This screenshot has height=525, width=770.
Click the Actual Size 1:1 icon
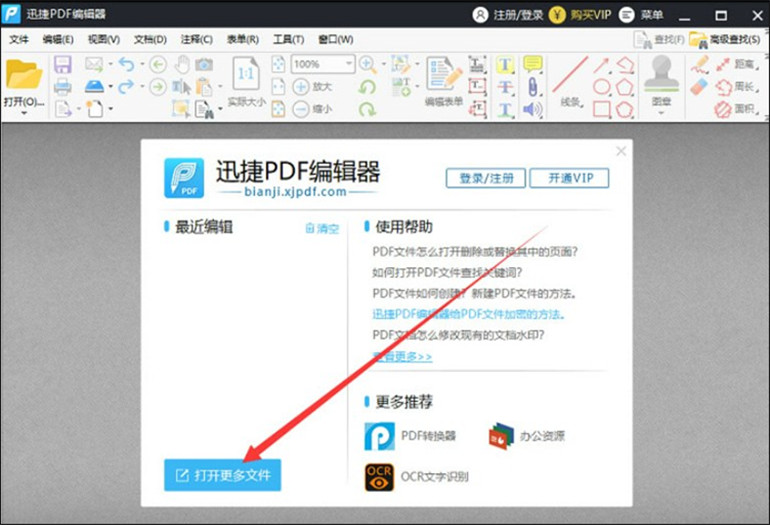pos(246,74)
